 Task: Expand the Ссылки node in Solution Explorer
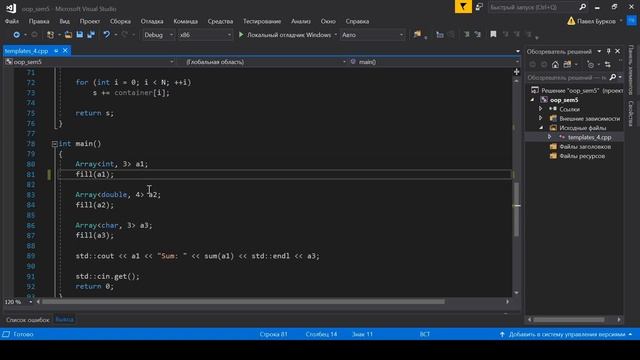point(540,109)
